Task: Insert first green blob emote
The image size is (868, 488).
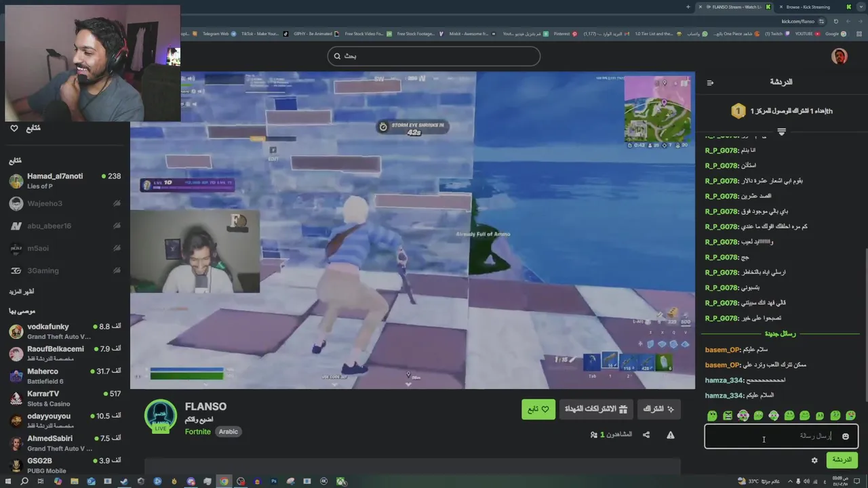Action: (x=712, y=415)
